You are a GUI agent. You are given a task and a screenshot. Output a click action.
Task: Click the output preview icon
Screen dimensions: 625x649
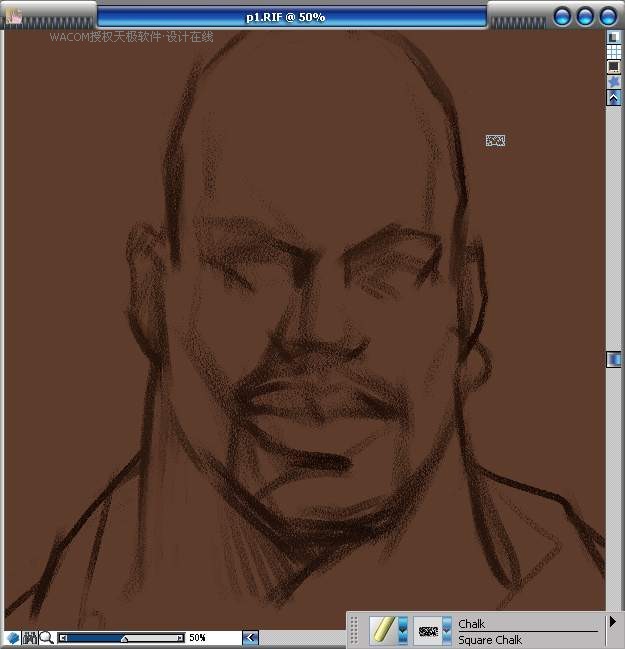click(614, 67)
